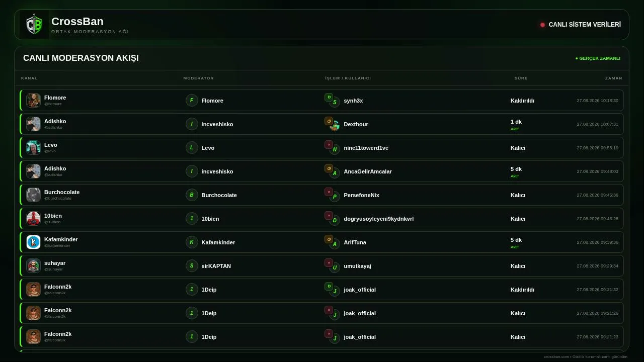Open Flomore channel avatar thumbnail
The width and height of the screenshot is (644, 362).
point(33,100)
